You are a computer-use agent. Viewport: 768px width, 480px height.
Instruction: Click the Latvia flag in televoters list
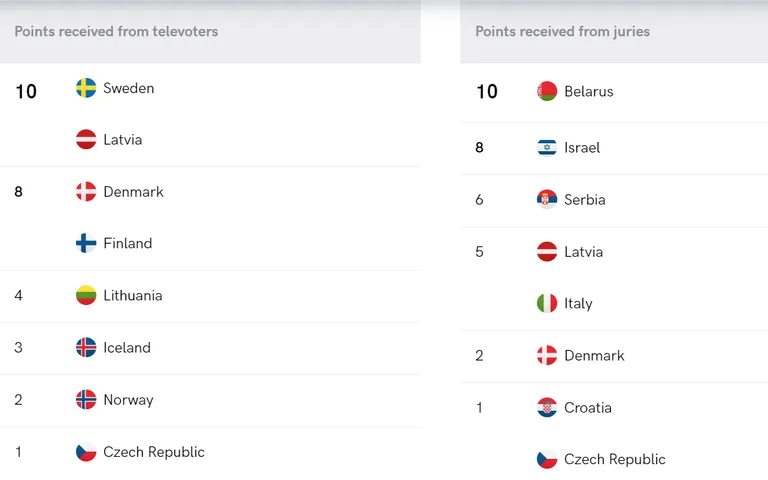(86, 140)
